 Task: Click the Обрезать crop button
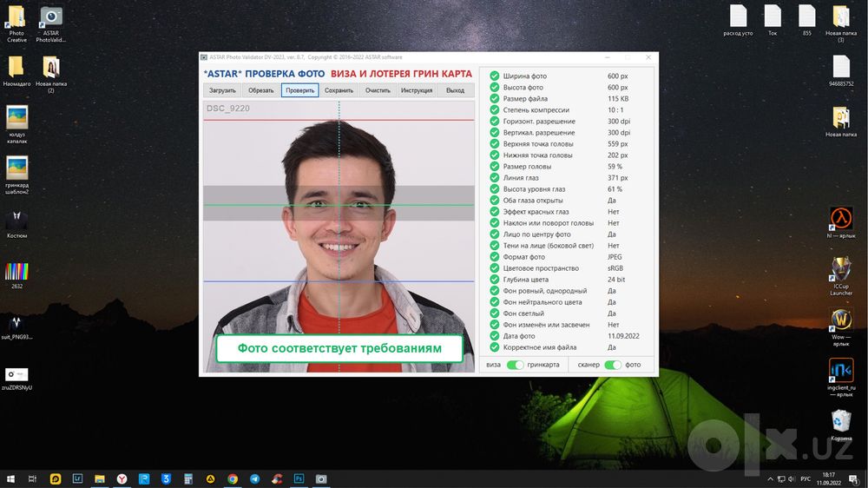[260, 90]
